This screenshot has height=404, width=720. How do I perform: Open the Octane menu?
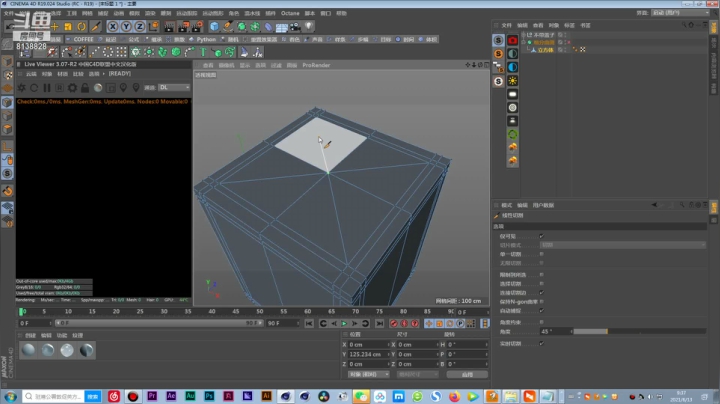click(290, 13)
